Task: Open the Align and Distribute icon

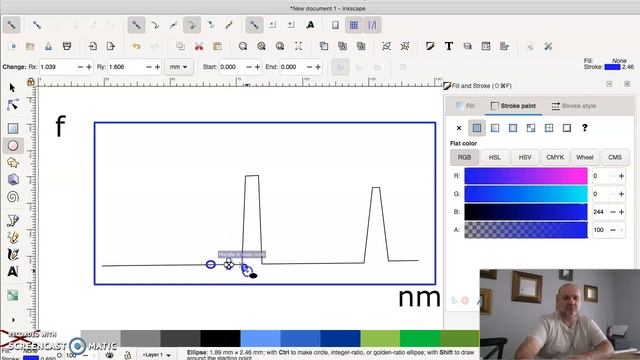Action: pyautogui.click(x=504, y=47)
